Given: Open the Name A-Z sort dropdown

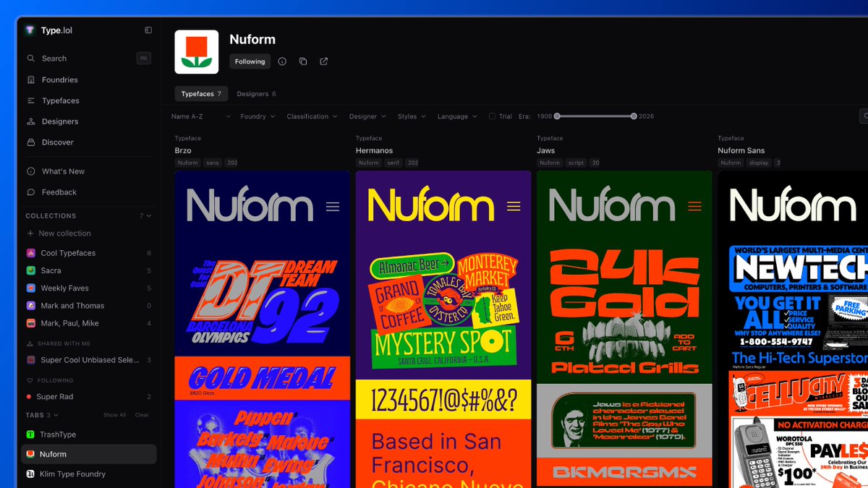Looking at the screenshot, I should pos(201,116).
